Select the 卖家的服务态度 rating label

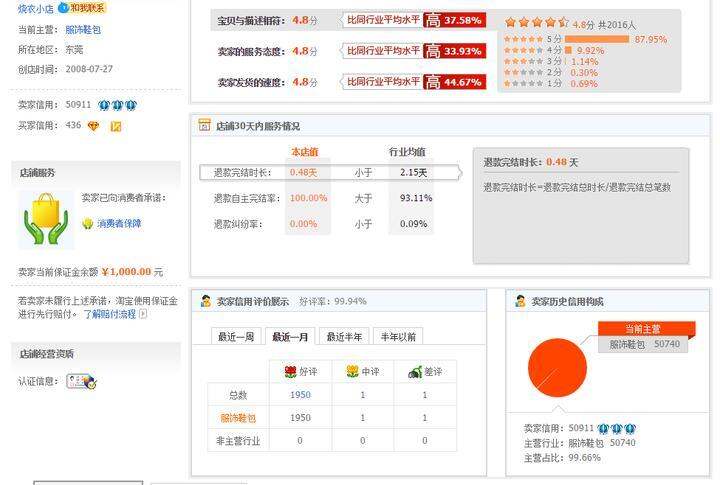coord(251,51)
